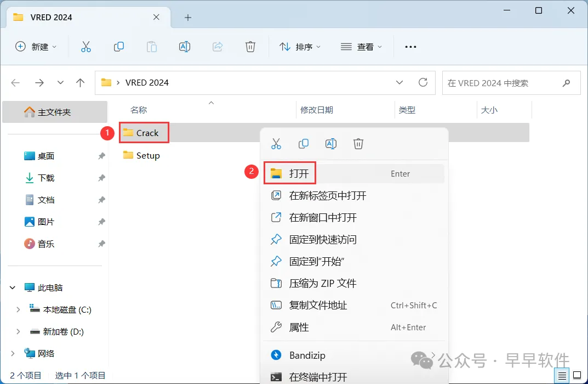The image size is (588, 384).
Task: Switch to large thumbnails view in status bar
Action: click(577, 375)
